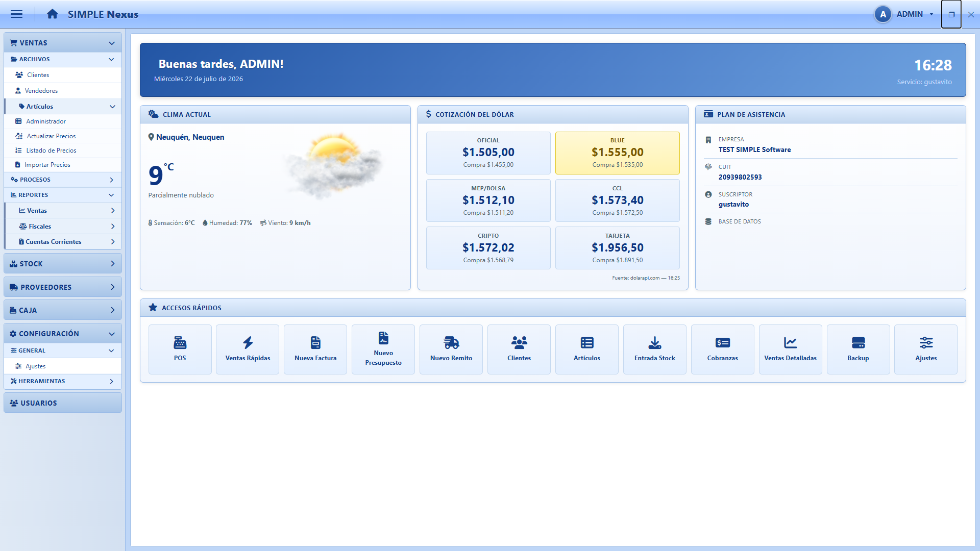Click 'Servicio: gustavito' text
Image resolution: width=980 pixels, height=551 pixels.
click(x=924, y=82)
